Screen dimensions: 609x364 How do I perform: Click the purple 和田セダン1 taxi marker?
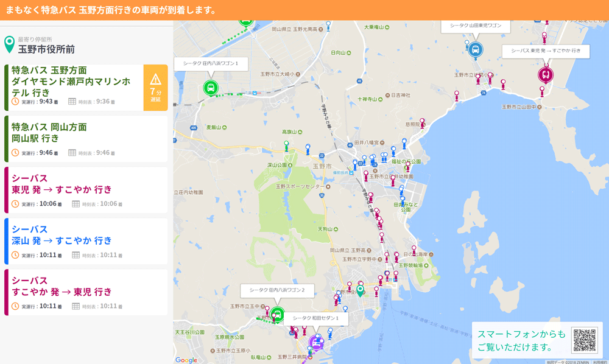pyautogui.click(x=316, y=343)
